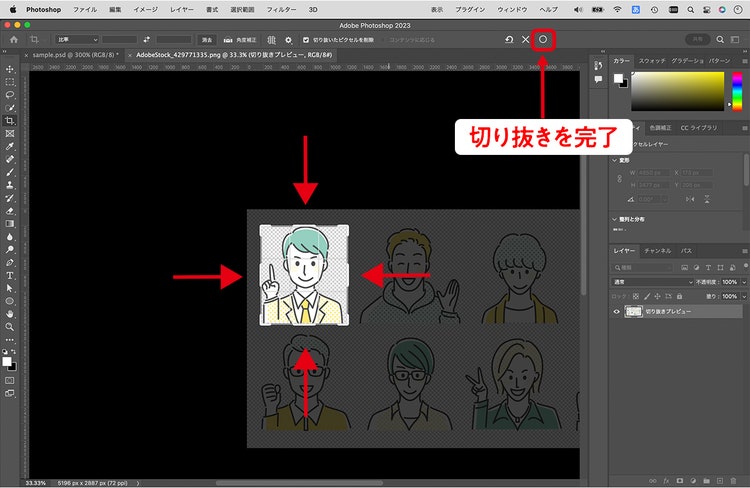Open the History panel icon
Viewport: 750px width, 488px height.
pyautogui.click(x=598, y=66)
